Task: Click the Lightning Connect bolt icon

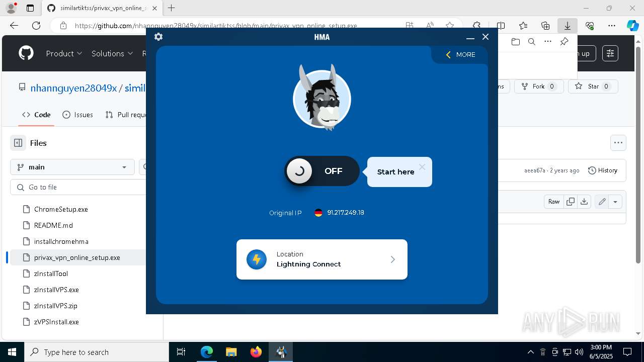Action: click(257, 259)
